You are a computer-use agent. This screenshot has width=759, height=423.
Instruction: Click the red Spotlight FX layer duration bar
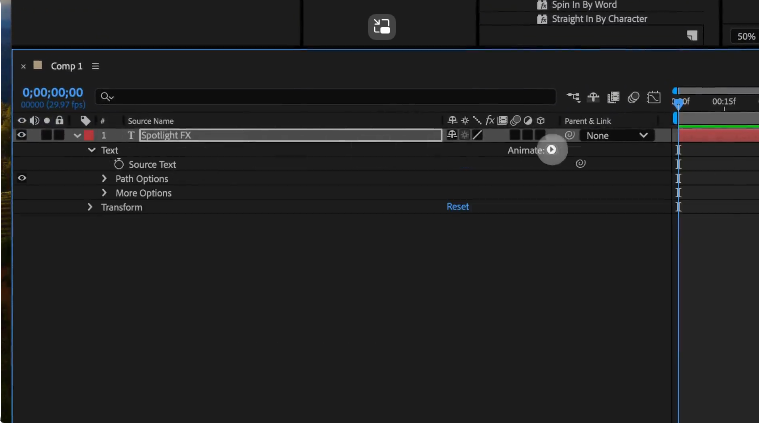pos(718,136)
